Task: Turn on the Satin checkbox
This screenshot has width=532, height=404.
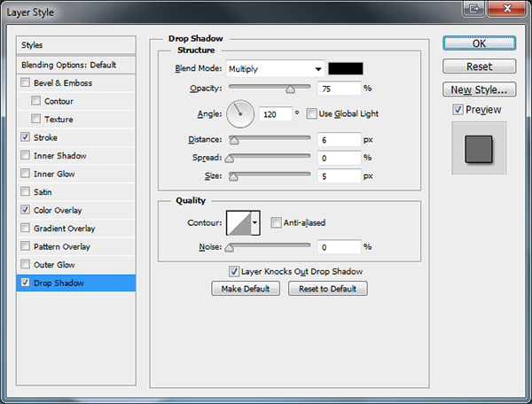Action: (x=25, y=191)
